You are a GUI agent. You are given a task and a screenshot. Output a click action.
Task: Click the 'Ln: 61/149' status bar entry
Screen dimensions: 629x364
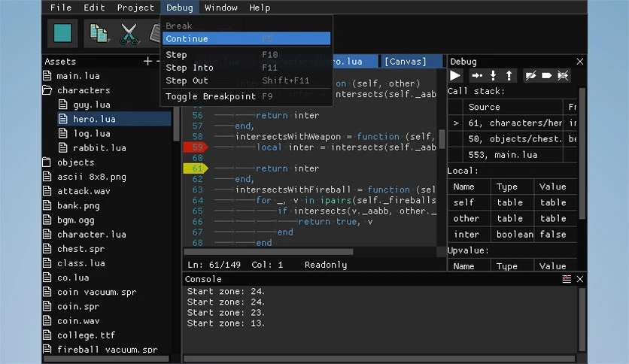pyautogui.click(x=214, y=265)
